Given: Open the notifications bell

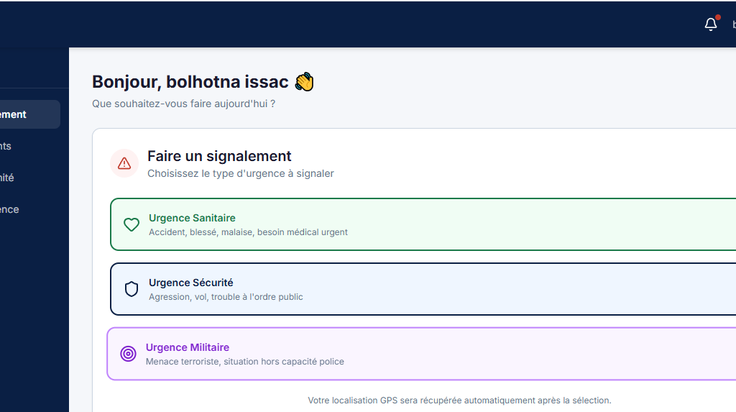Looking at the screenshot, I should click(x=711, y=24).
